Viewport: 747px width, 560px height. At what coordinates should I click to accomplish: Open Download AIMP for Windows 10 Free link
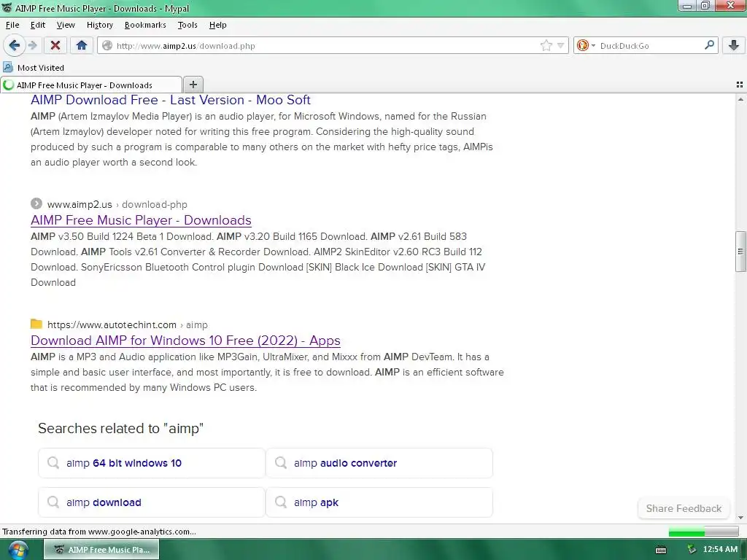coord(185,341)
